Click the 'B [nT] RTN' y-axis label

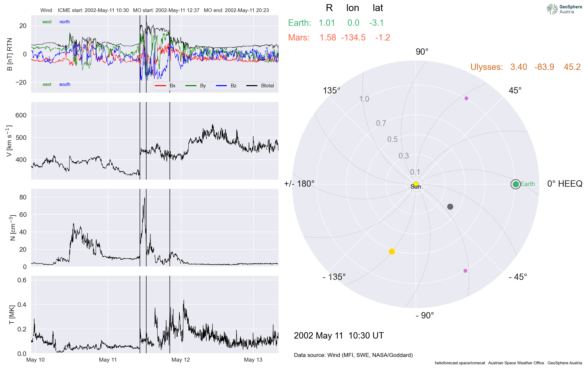[10, 54]
